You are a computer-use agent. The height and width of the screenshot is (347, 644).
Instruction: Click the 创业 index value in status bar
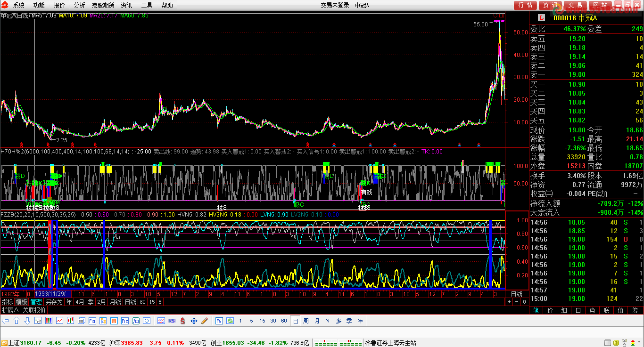click(233, 343)
